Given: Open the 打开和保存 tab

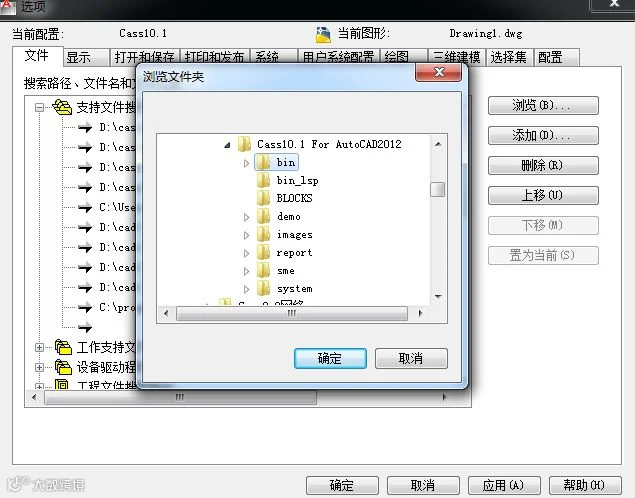Looking at the screenshot, I should 145,57.
